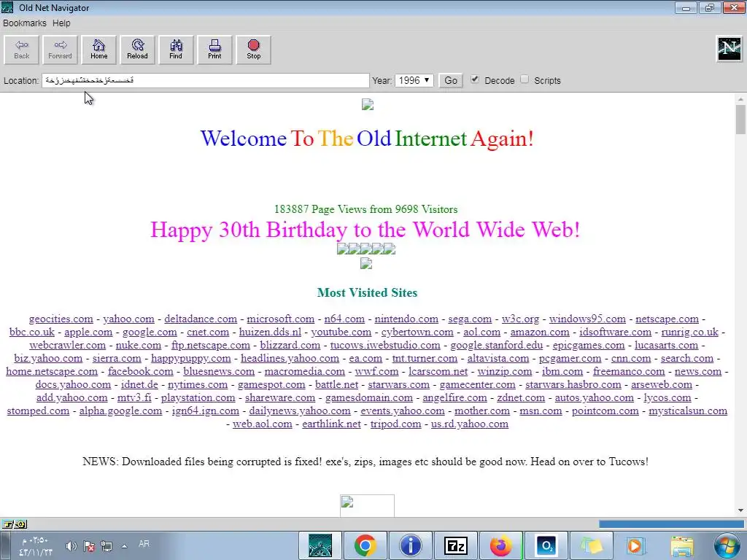Visit the tripod.com link
Screen dimensions: 747x560
pos(396,424)
